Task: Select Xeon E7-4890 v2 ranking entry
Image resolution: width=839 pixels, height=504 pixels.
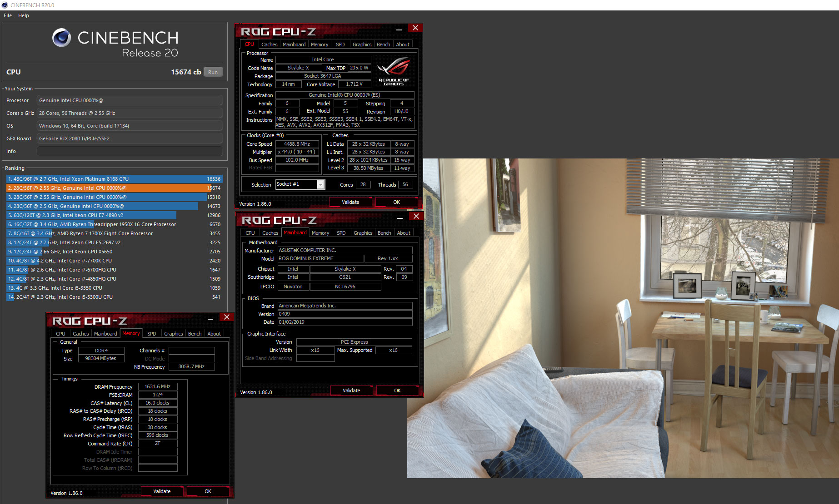Action: coord(114,215)
